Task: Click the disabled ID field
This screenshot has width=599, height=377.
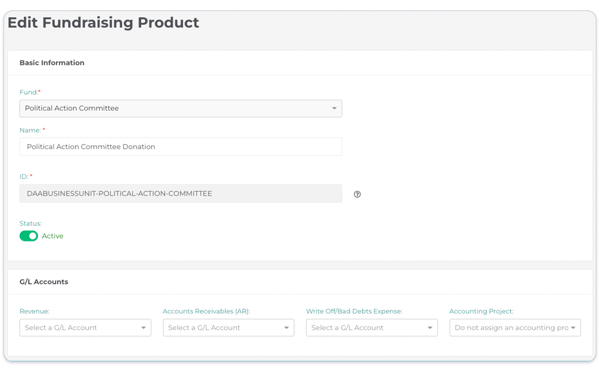Action: 181,194
